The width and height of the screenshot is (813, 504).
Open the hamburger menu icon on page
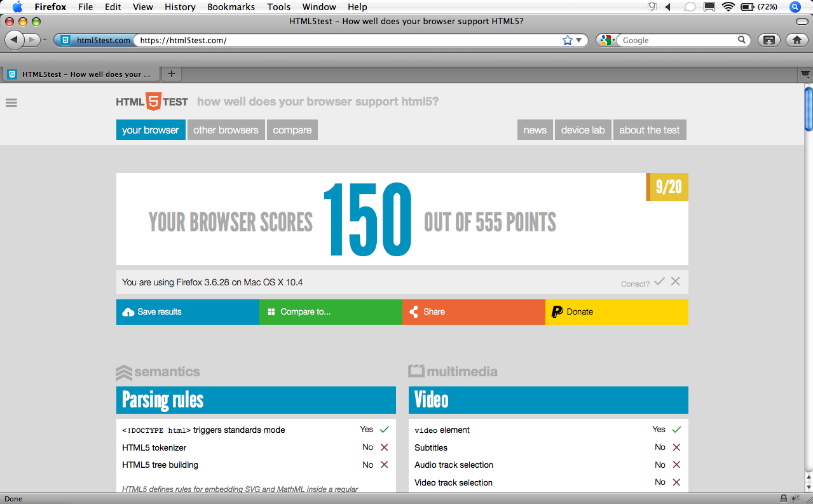pos(11,102)
